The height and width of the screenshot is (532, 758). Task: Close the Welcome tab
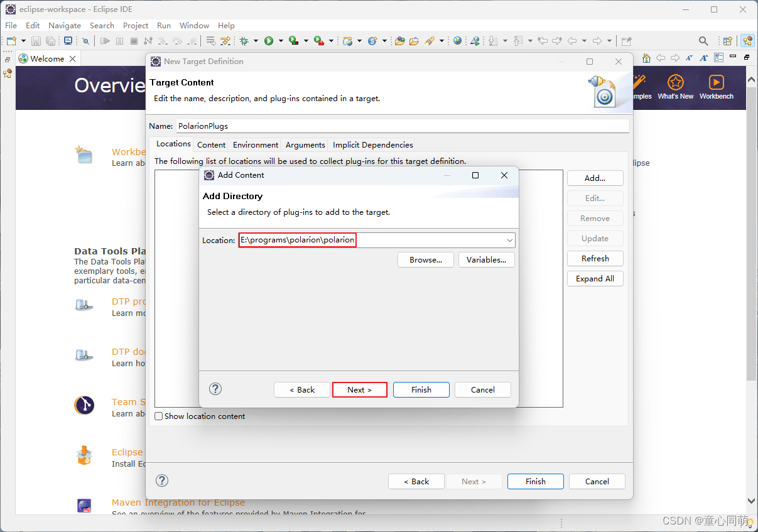point(73,58)
